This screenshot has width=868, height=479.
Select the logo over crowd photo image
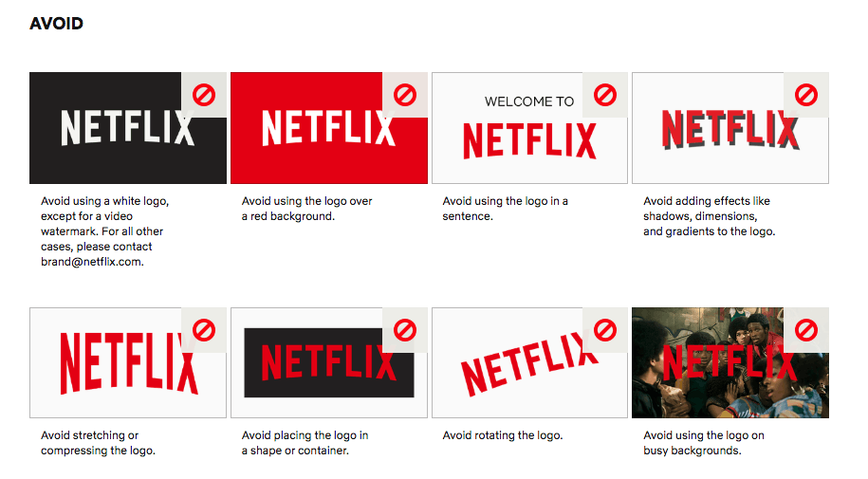point(730,362)
